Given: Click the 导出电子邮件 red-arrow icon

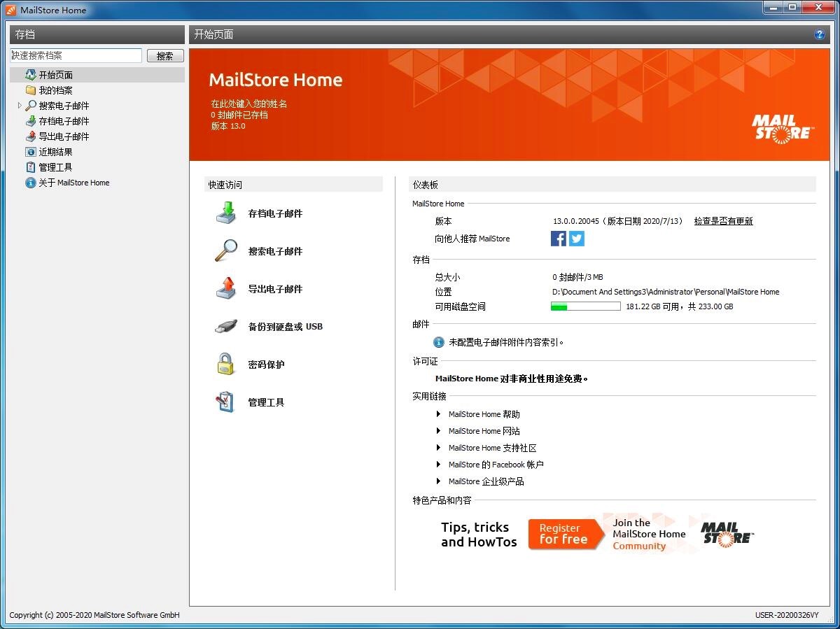Looking at the screenshot, I should pos(225,288).
